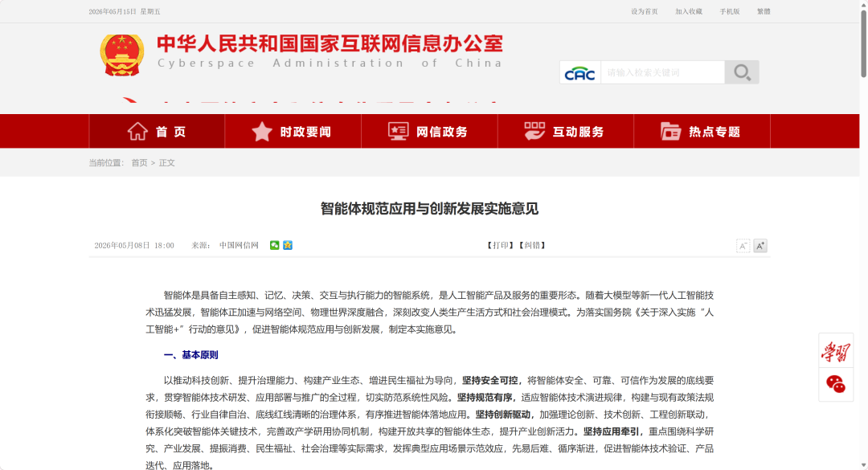The width and height of the screenshot is (868, 470).
Task: Click the folder icon on 热点专题
Action: tap(670, 131)
